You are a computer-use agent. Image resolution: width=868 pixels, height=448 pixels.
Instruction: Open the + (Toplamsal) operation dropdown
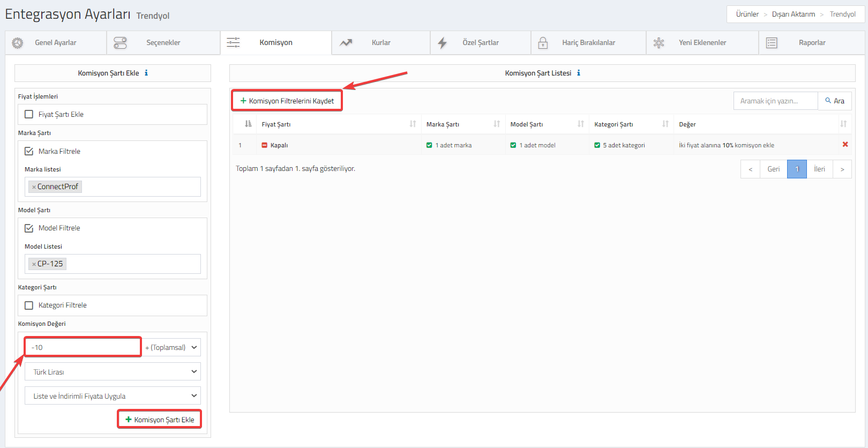pos(171,347)
